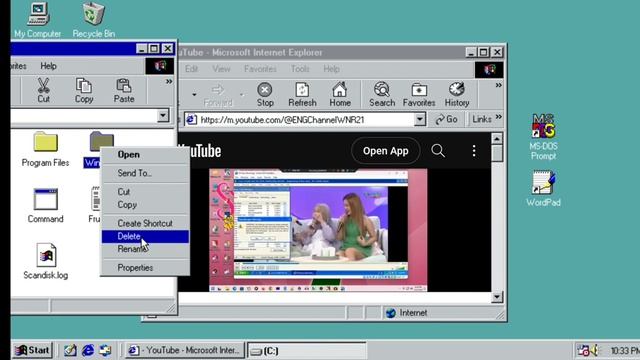The image size is (640, 360).
Task: Click the YouTube video thumbnail
Action: 318,230
